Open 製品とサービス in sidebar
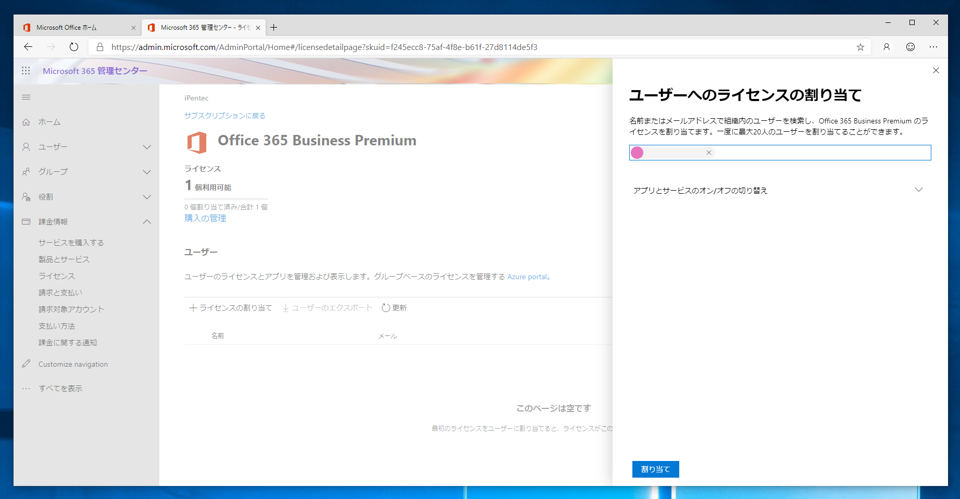The height and width of the screenshot is (499, 960). tap(64, 260)
